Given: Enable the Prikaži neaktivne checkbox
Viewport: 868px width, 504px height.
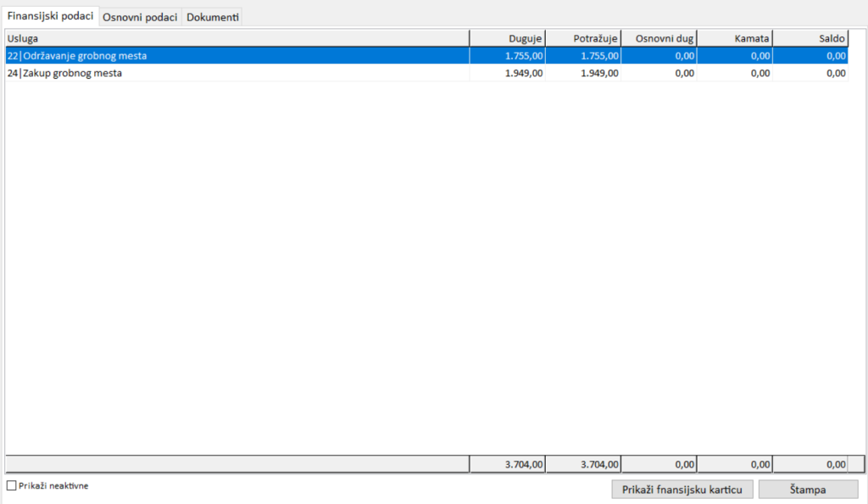Looking at the screenshot, I should (11, 486).
